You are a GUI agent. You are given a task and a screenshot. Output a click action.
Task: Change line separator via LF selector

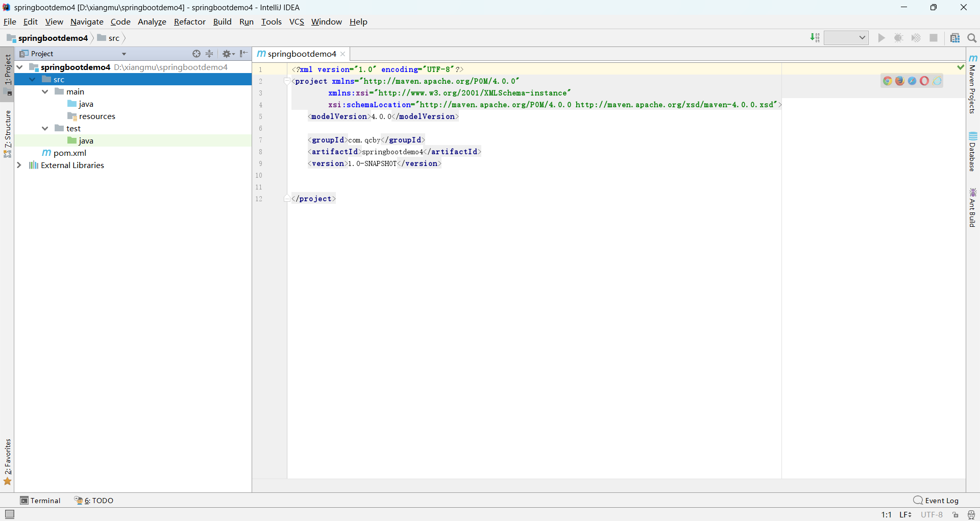click(905, 515)
